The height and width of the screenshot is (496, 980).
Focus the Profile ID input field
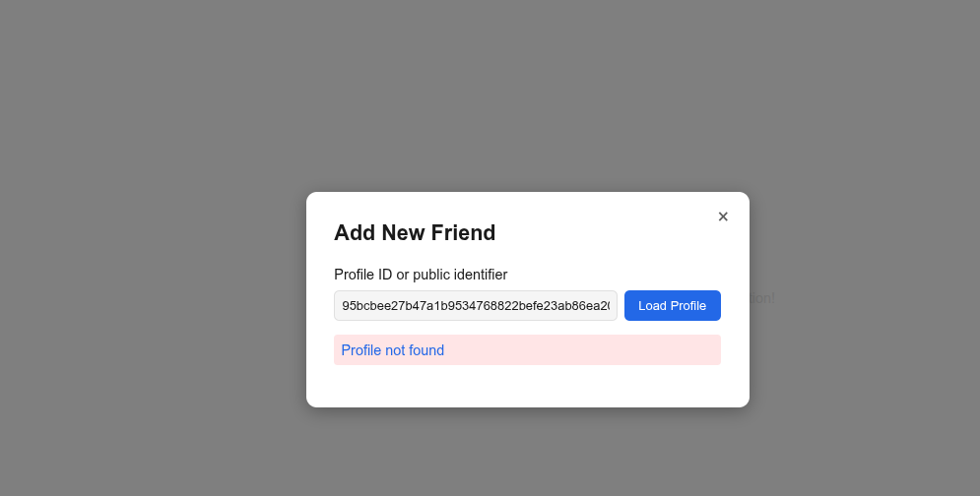point(476,305)
